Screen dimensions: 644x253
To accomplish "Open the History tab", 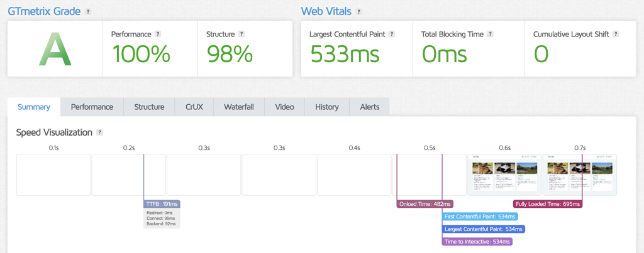I will click(x=327, y=107).
